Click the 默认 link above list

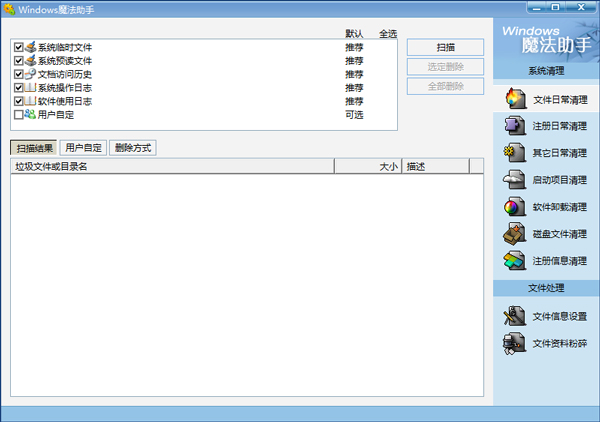(354, 34)
